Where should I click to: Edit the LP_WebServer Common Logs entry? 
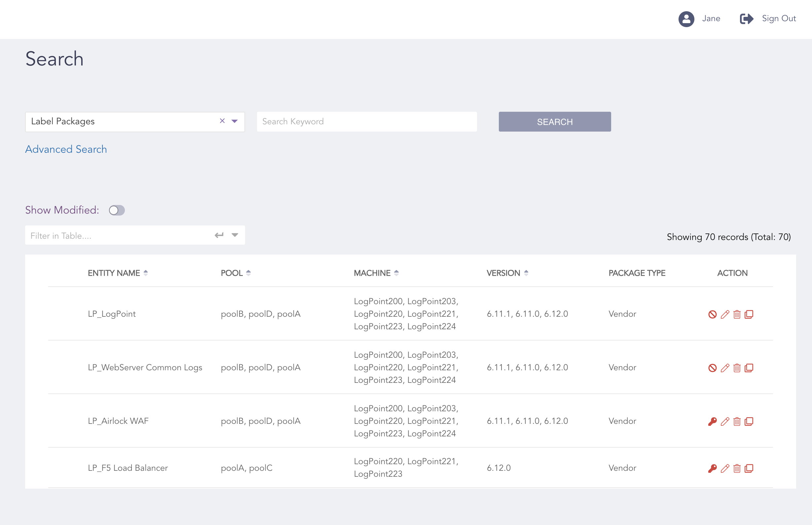click(724, 368)
